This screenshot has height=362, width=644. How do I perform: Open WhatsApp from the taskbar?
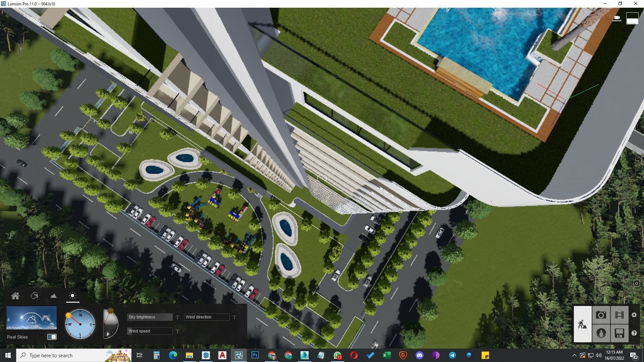pos(337,355)
